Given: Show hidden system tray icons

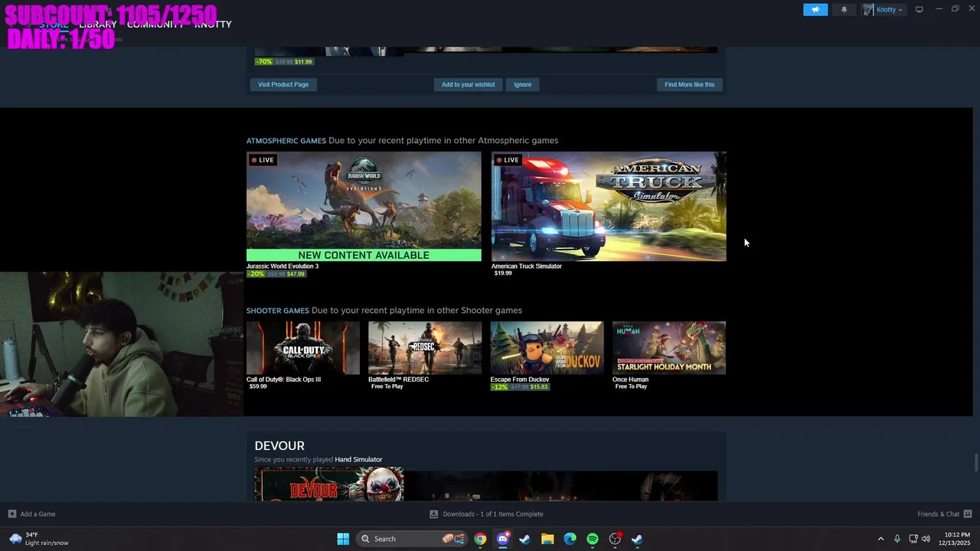Looking at the screenshot, I should coord(880,539).
